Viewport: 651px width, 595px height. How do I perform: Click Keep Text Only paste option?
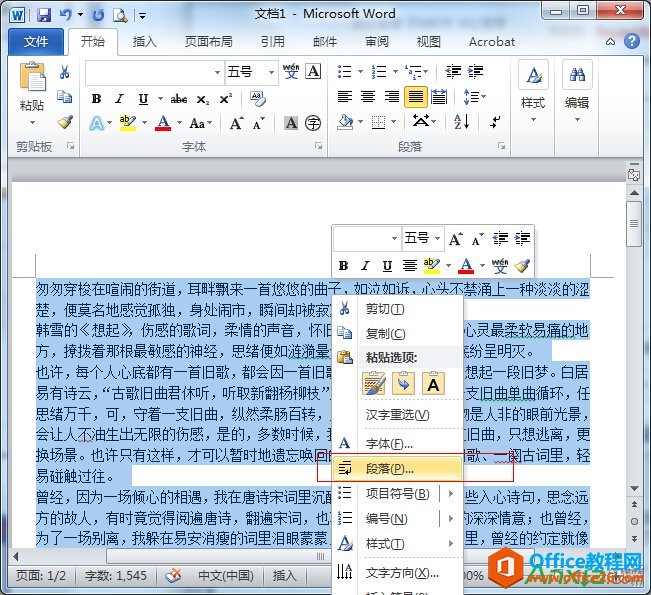pyautogui.click(x=433, y=383)
